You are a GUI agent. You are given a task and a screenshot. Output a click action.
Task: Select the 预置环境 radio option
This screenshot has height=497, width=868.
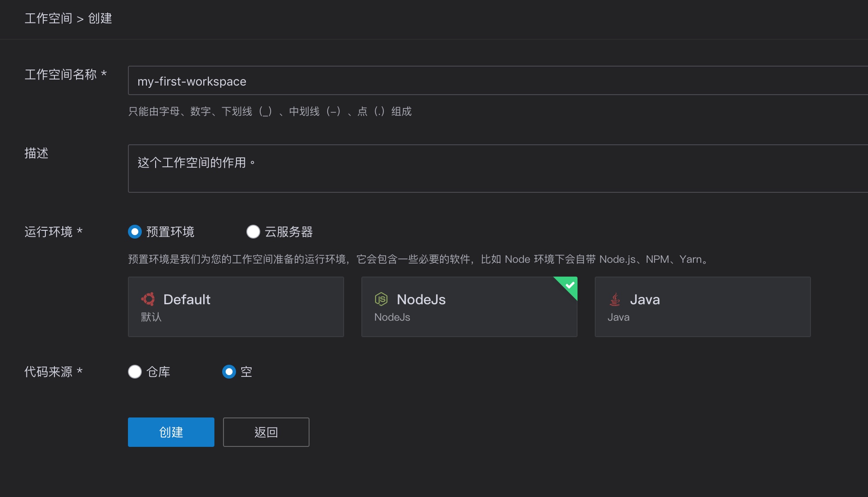pyautogui.click(x=134, y=232)
